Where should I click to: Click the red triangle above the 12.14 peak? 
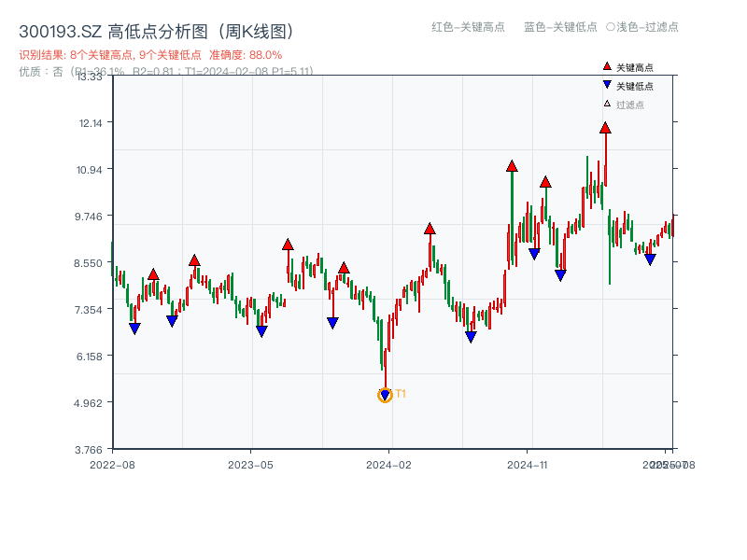point(604,130)
